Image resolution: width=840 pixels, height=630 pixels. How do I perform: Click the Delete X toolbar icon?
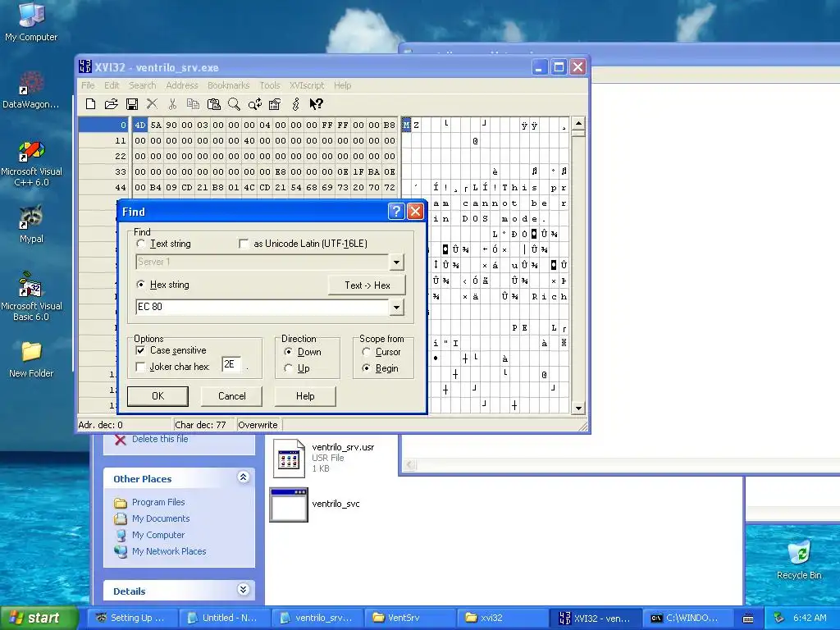pyautogui.click(x=152, y=104)
